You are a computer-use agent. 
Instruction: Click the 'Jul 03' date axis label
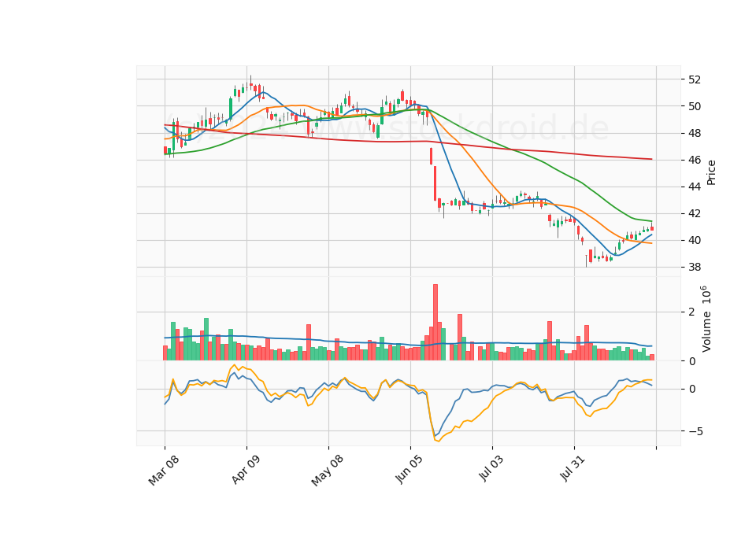(491, 467)
